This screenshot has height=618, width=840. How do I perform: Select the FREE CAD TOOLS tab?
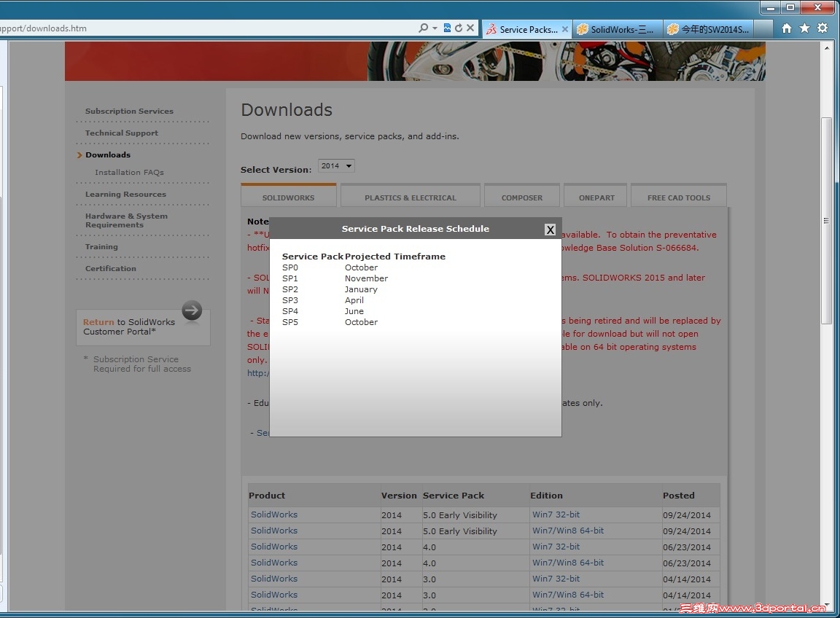click(679, 197)
